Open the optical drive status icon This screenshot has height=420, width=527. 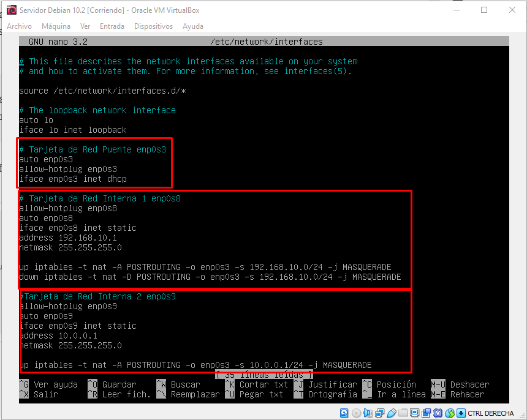[355, 413]
